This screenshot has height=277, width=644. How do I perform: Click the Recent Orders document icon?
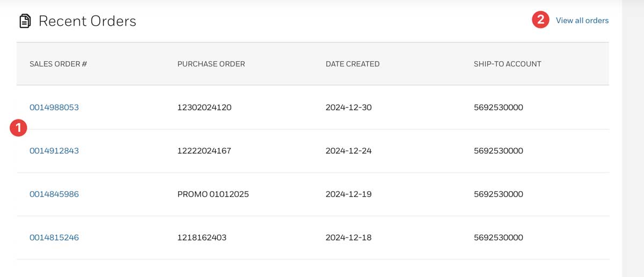click(x=25, y=21)
